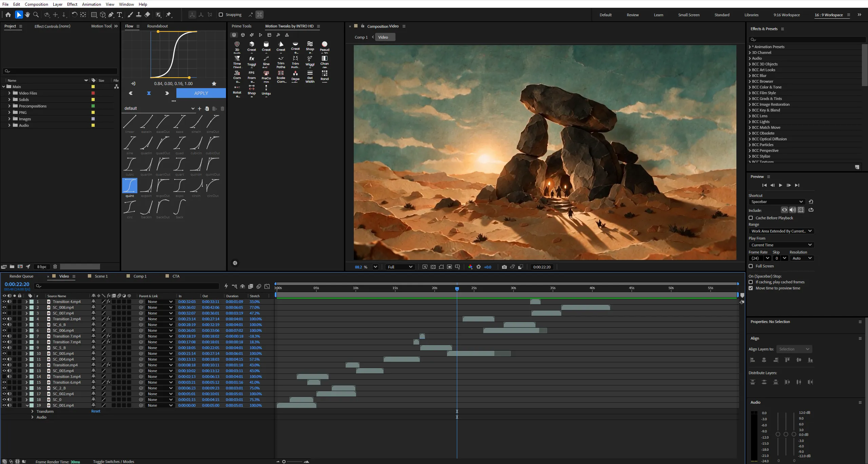868x464 pixels.
Task: Open the Full resolution dropdown in viewer
Action: coord(400,267)
